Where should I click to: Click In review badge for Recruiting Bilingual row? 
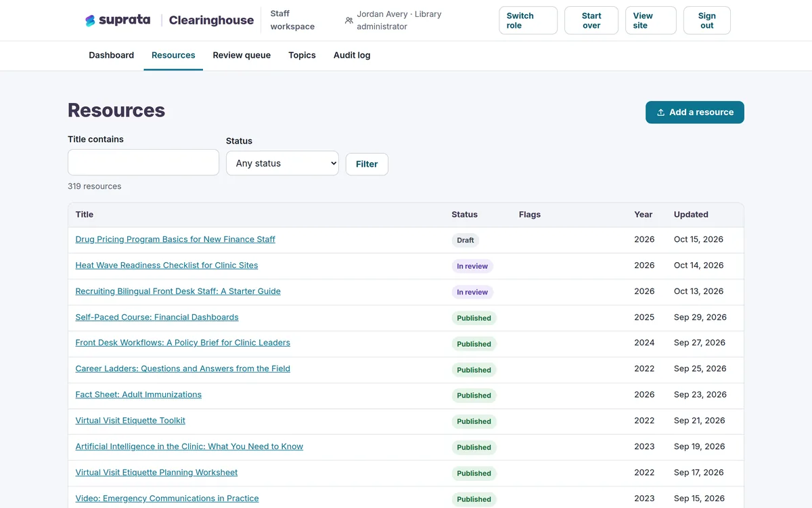pos(472,292)
